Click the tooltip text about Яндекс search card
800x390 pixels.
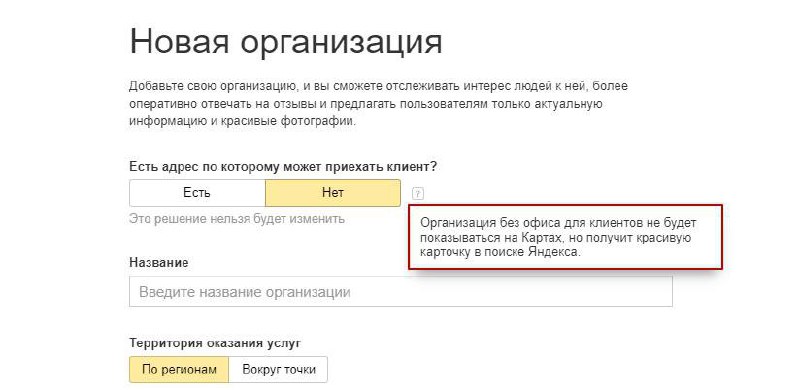[558, 237]
